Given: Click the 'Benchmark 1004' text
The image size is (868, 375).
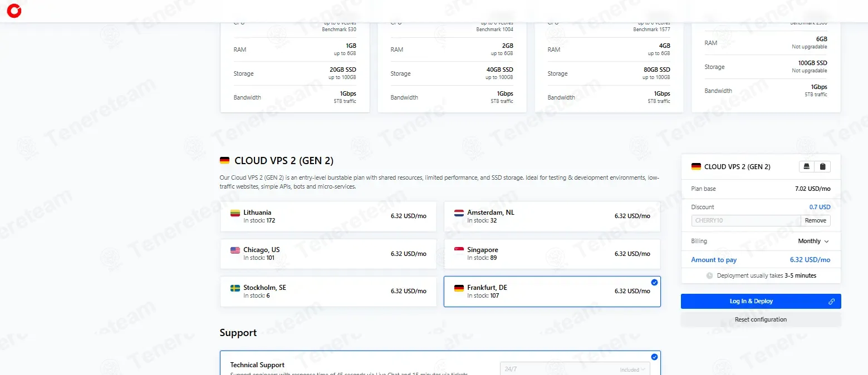Looking at the screenshot, I should coord(495,29).
